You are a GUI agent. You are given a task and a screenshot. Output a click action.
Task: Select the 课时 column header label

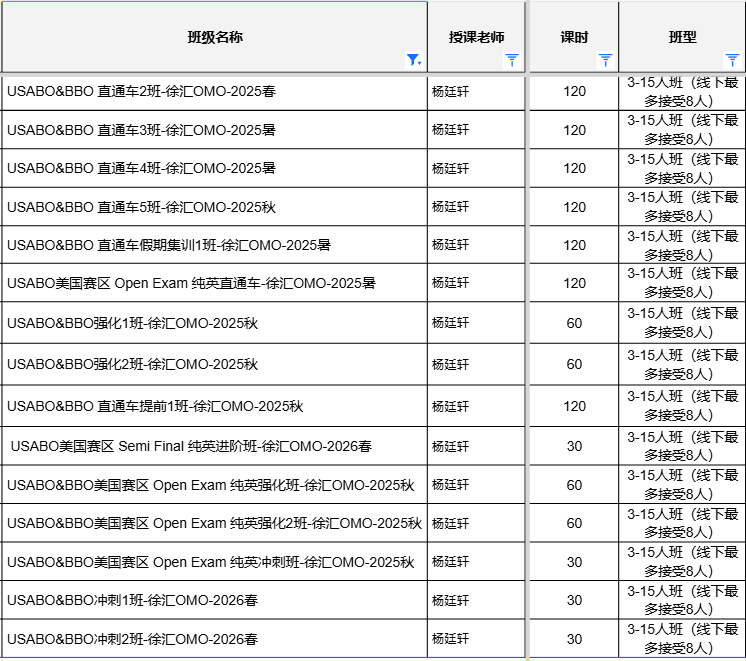point(574,37)
